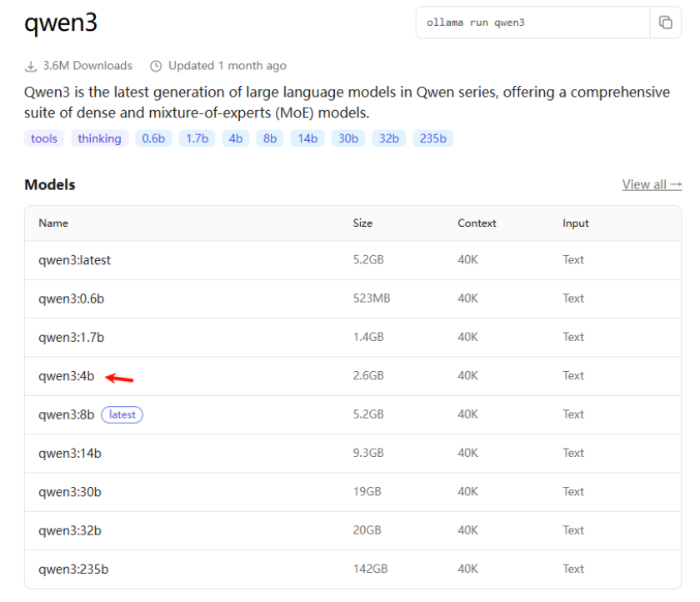Viewport: 700px width, 602px height.
Task: Open the qwen3:latest model
Action: [74, 260]
